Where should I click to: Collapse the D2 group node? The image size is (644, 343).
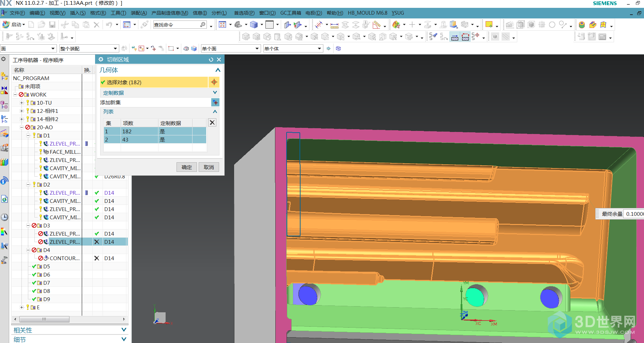coord(28,184)
